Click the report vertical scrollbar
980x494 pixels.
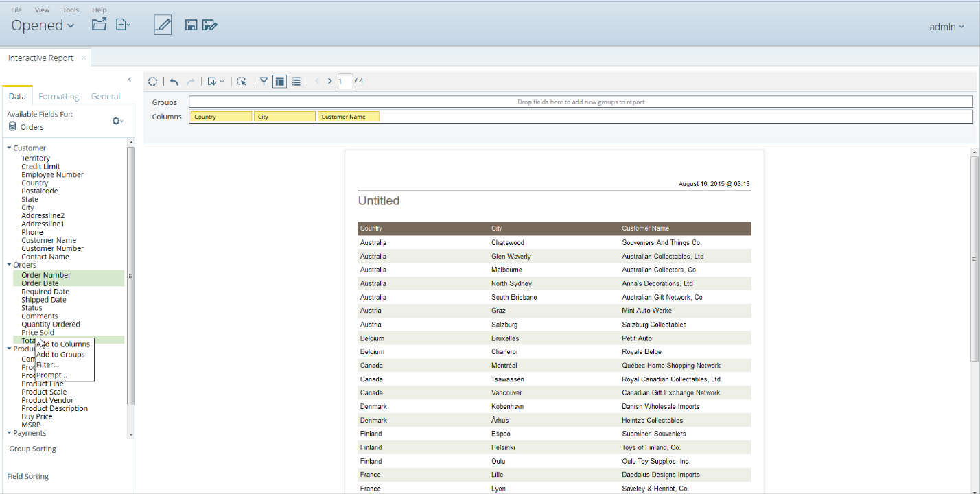point(975,259)
